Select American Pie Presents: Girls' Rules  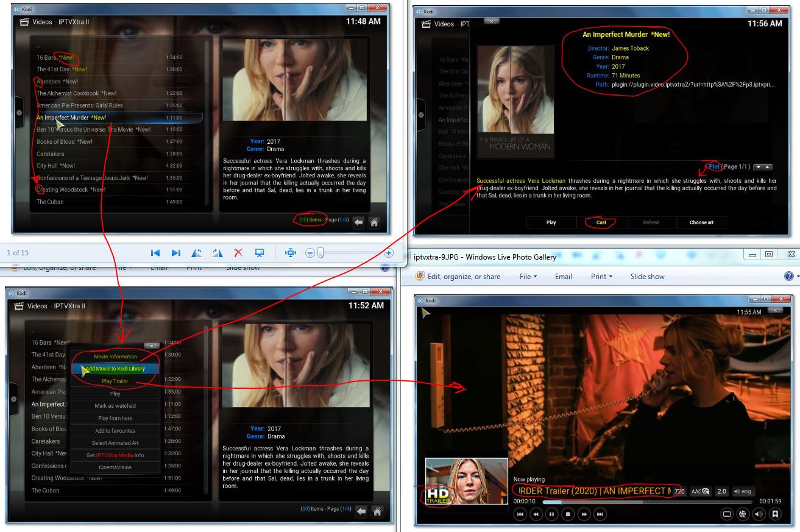click(x=119, y=105)
